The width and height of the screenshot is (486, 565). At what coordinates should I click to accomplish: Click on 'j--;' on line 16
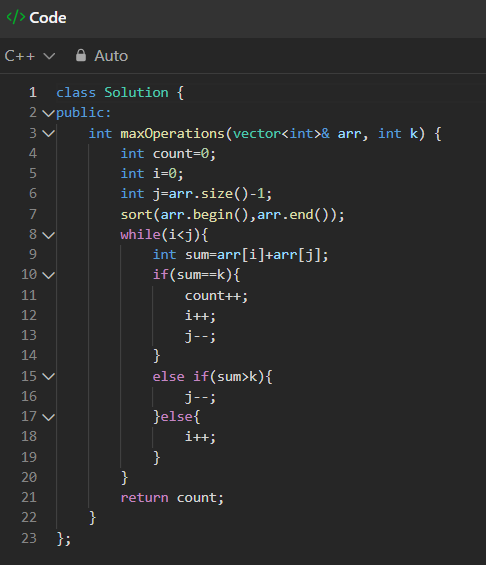click(x=200, y=397)
